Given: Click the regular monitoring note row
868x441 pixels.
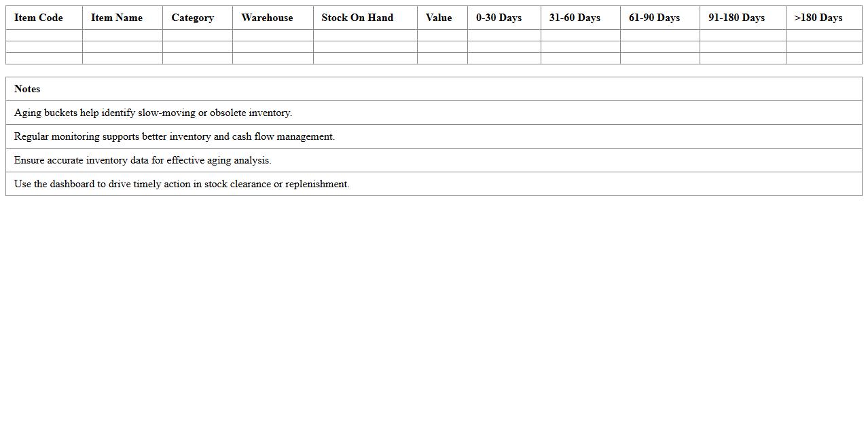Looking at the screenshot, I should 174,136.
